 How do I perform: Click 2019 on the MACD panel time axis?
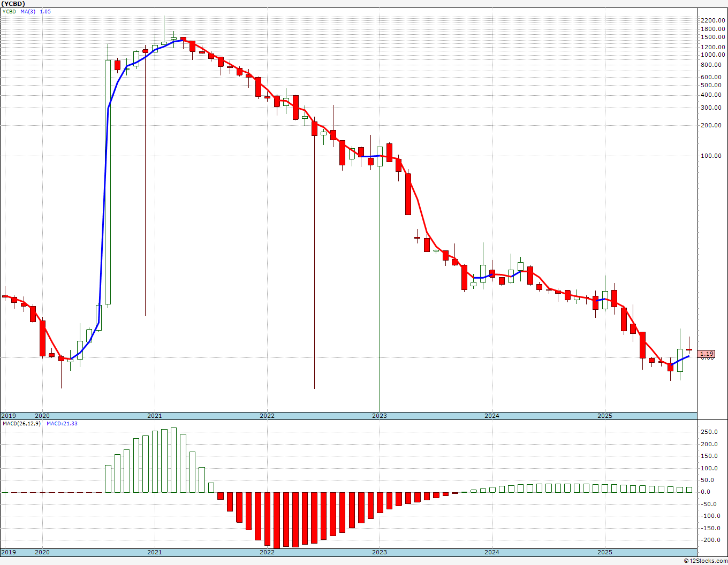tap(8, 552)
